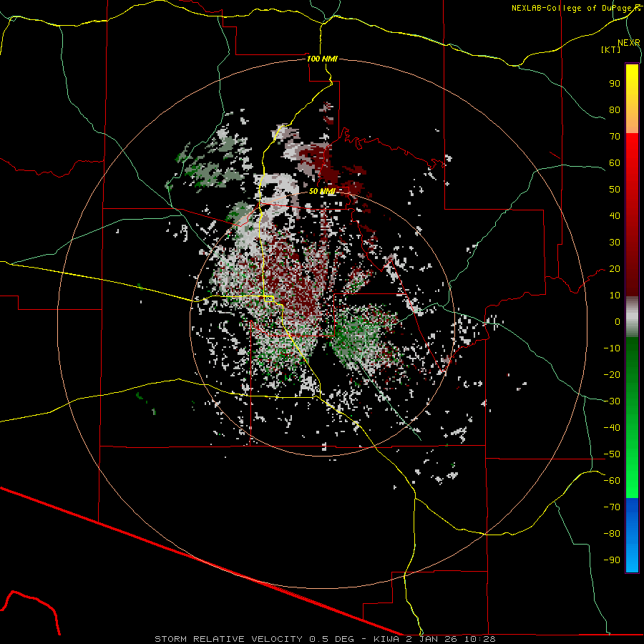The image size is (644, 644).
Task: Select the positive 40 knot scale label
Action: click(615, 216)
